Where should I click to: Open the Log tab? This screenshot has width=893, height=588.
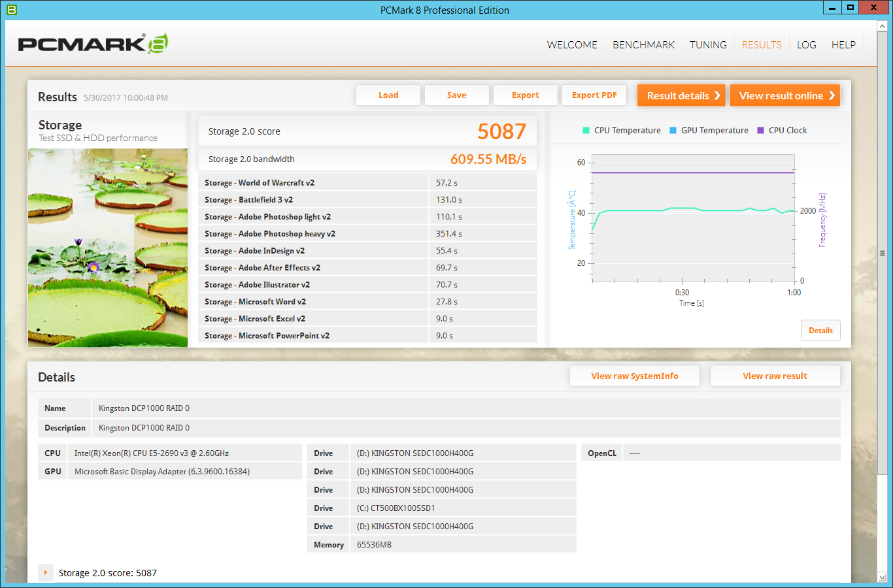point(806,44)
